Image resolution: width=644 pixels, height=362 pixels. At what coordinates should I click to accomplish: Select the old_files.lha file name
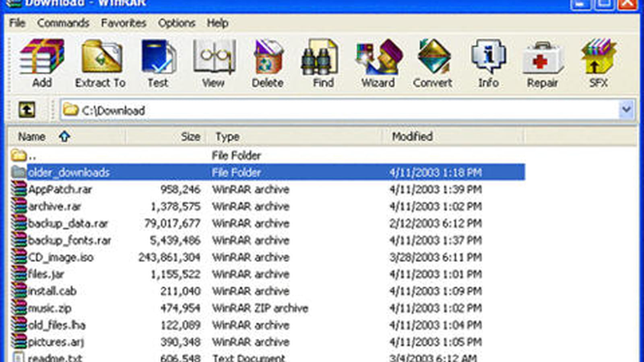point(57,325)
